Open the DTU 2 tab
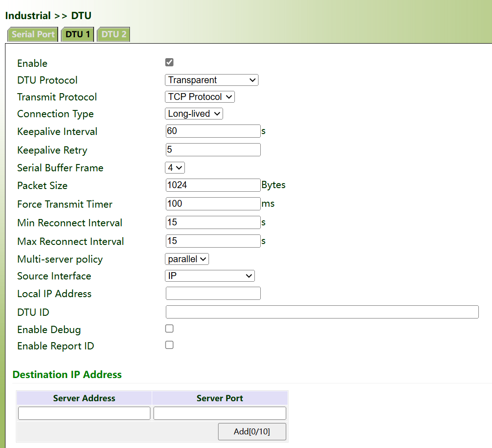492x448 pixels. click(114, 35)
